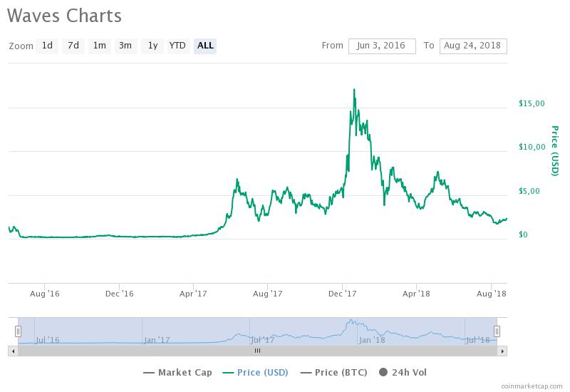Select the 1d zoom range
Image resolution: width=570 pixels, height=392 pixels.
pos(47,46)
